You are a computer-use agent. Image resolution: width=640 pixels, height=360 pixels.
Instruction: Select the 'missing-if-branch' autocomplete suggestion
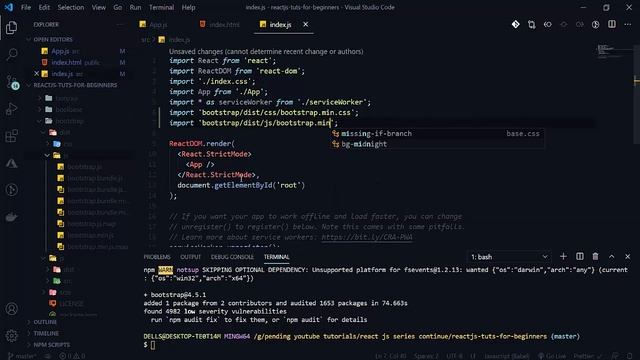coord(437,133)
